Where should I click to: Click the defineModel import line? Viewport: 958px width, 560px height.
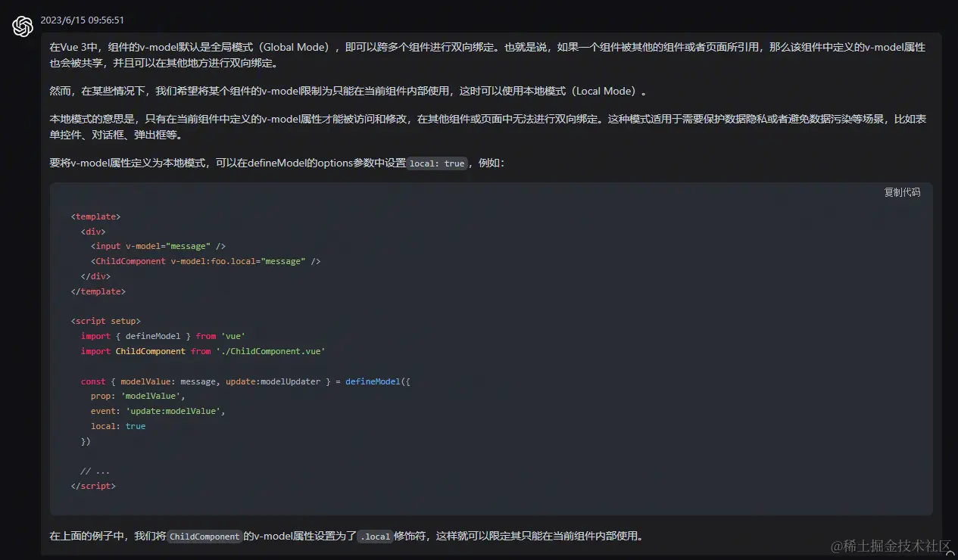point(161,336)
